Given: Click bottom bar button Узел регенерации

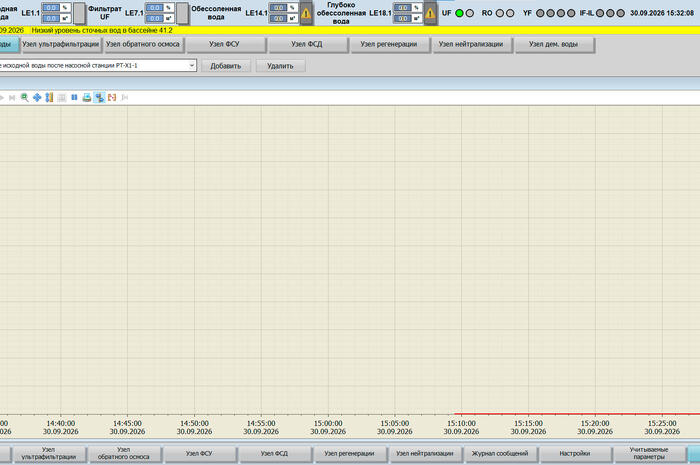Looking at the screenshot, I should (349, 453).
